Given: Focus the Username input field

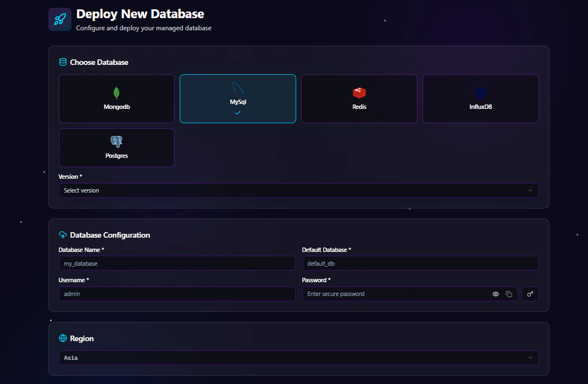Looking at the screenshot, I should tap(177, 294).
